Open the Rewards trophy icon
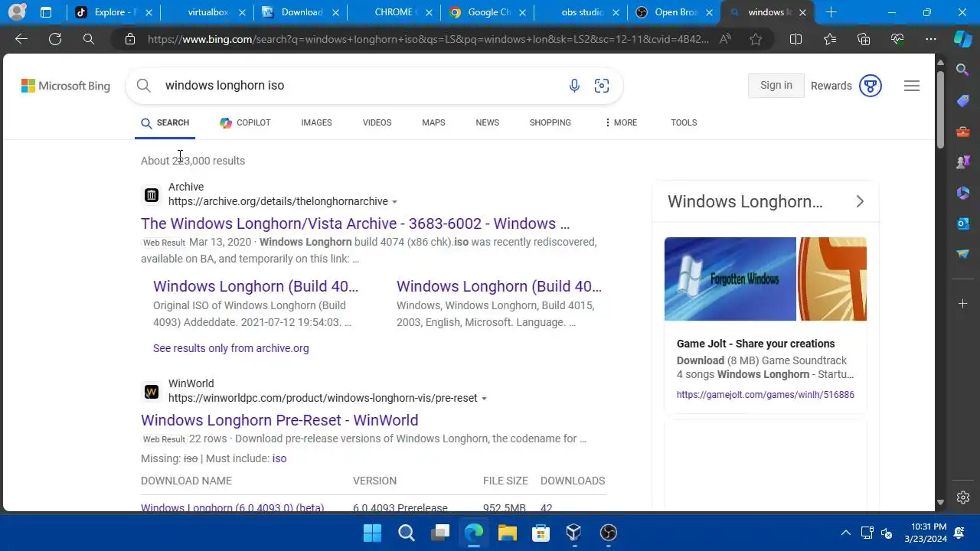This screenshot has width=980, height=551. click(871, 86)
